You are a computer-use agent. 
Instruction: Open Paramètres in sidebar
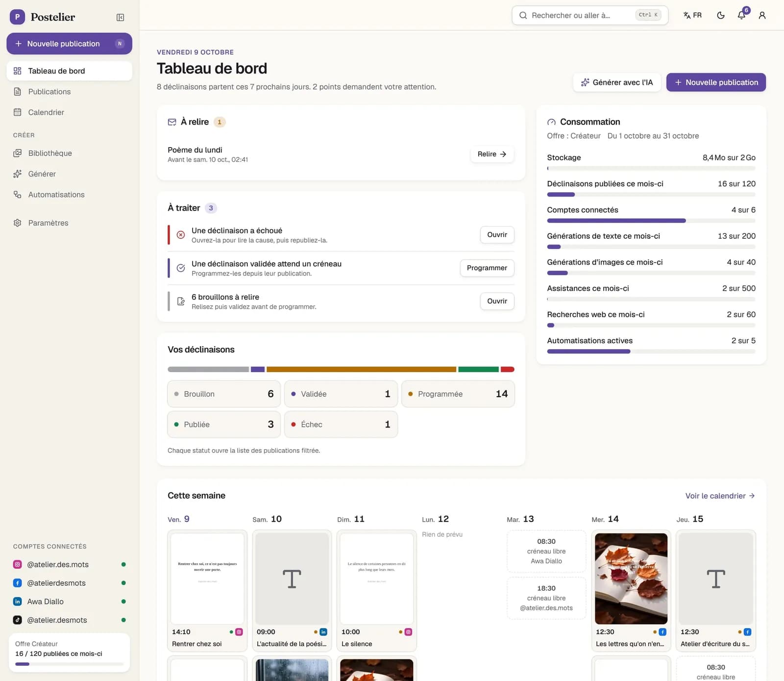click(69, 223)
